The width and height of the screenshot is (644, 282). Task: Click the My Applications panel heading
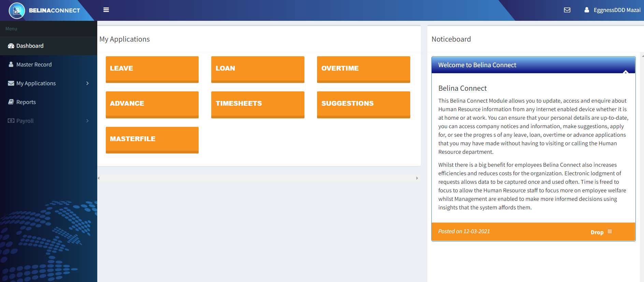coord(125,39)
